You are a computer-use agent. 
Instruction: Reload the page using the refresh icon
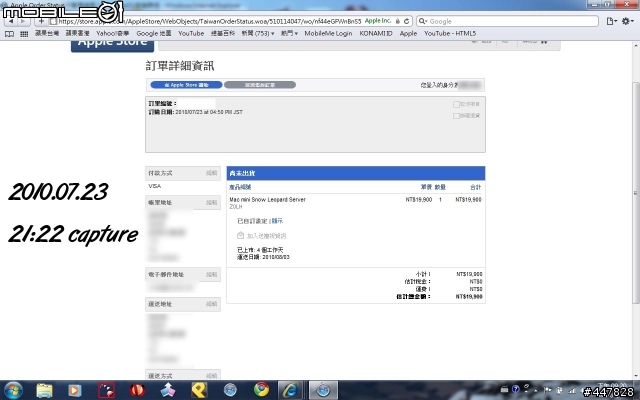coord(407,21)
